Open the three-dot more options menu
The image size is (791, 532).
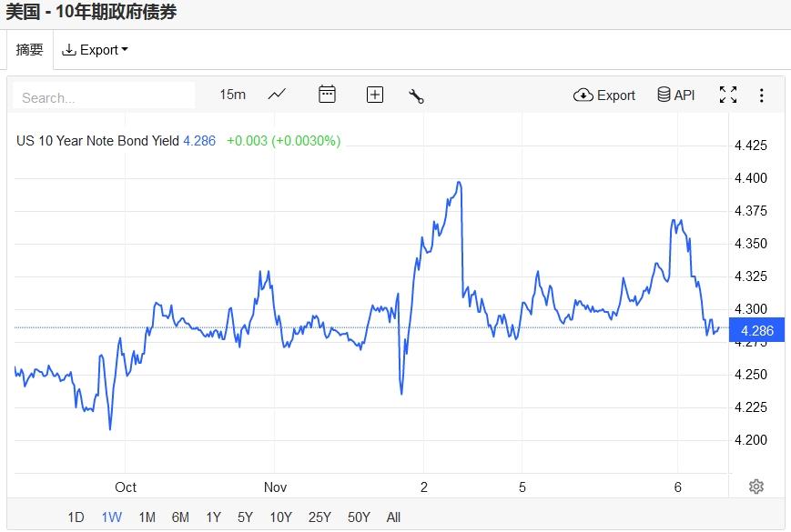click(x=762, y=95)
